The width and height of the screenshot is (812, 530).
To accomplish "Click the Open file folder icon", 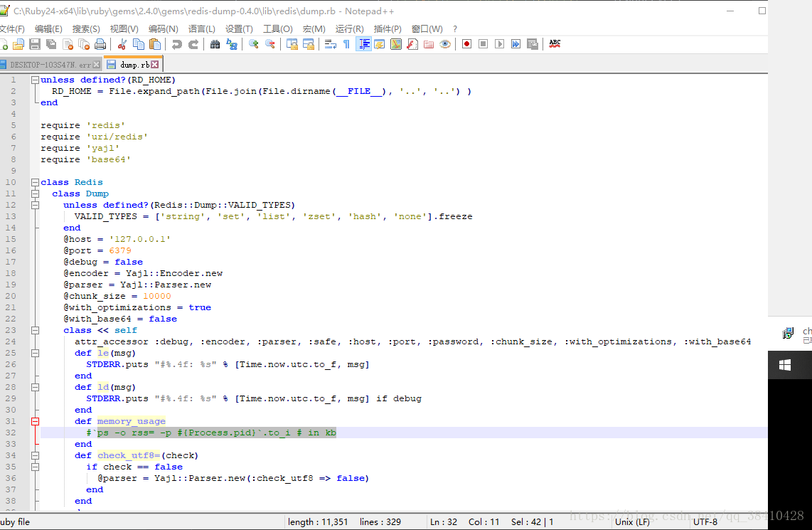I will tap(18, 45).
